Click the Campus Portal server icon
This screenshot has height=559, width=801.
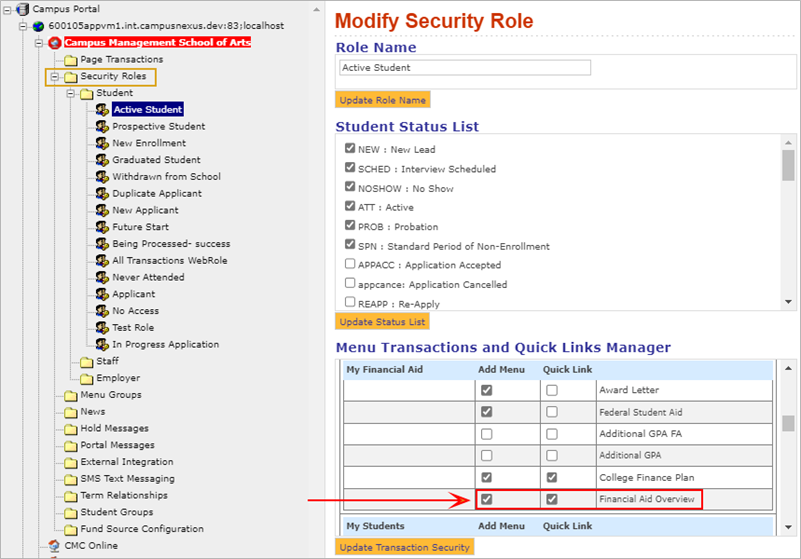click(22, 9)
